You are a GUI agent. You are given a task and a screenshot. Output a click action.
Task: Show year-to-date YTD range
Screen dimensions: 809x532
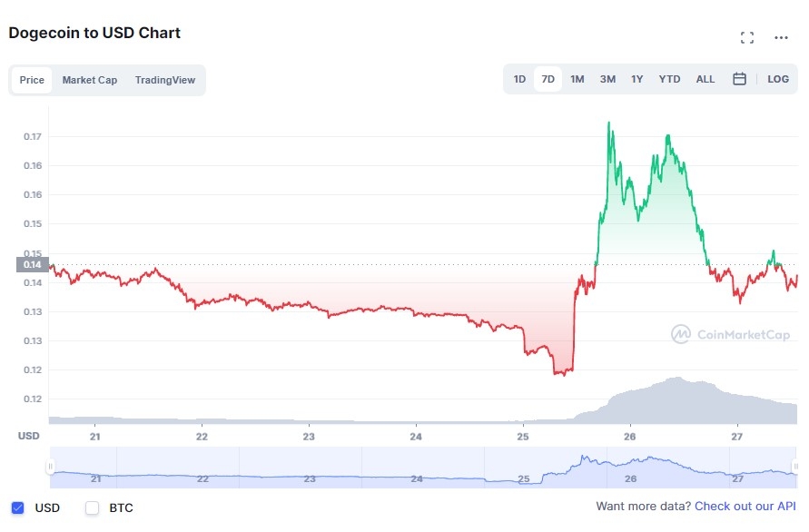coord(669,79)
